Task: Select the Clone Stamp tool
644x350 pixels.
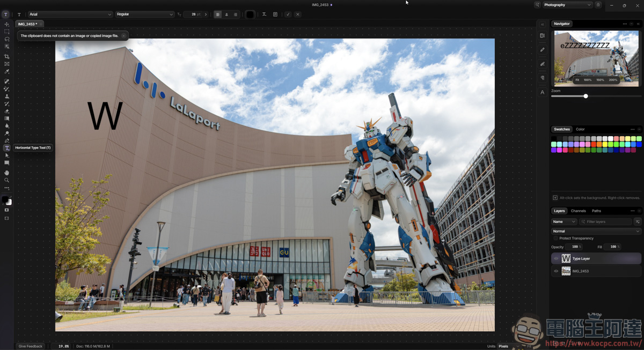Action: pyautogui.click(x=6, y=96)
